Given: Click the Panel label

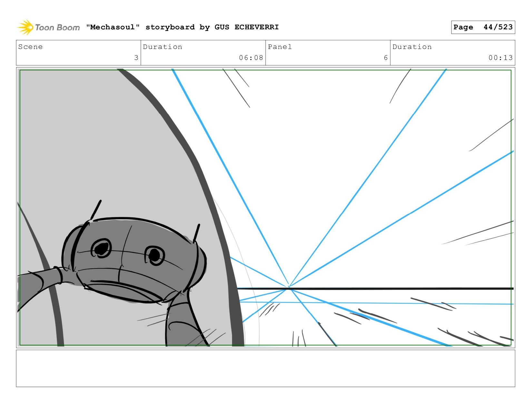Looking at the screenshot, I should 280,47.
